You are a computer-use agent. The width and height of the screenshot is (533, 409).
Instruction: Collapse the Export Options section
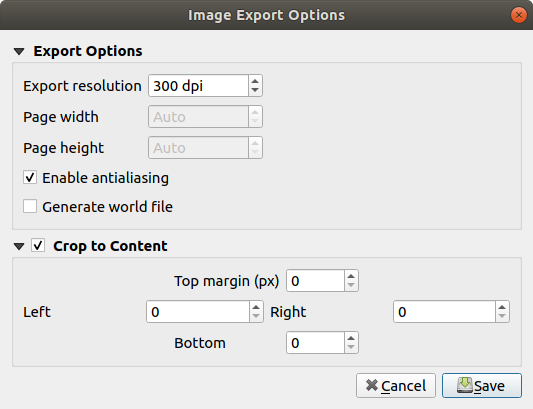pyautogui.click(x=19, y=52)
